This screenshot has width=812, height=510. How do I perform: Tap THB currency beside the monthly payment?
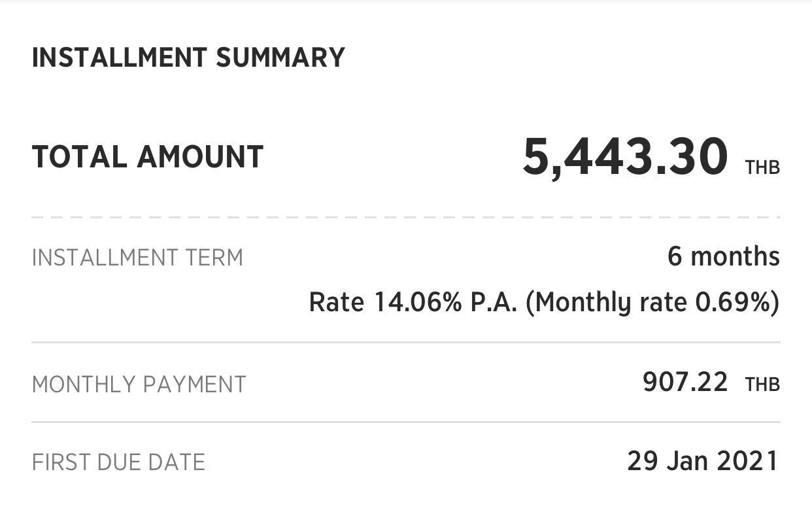[762, 384]
